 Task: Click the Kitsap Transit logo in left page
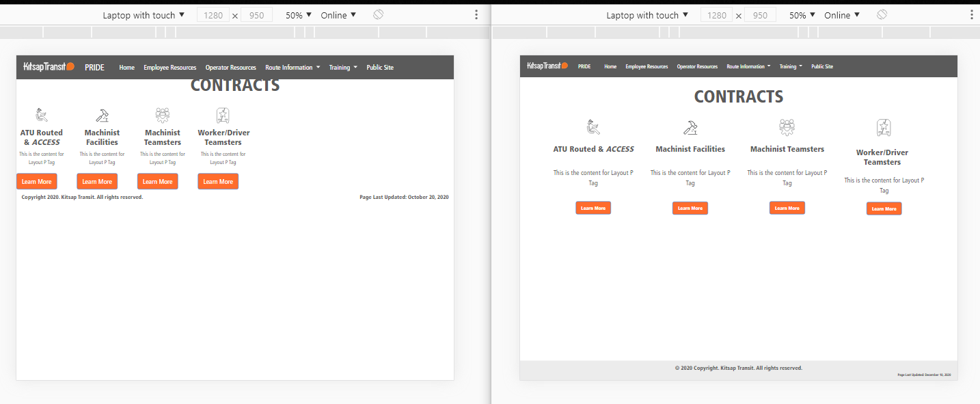[49, 67]
